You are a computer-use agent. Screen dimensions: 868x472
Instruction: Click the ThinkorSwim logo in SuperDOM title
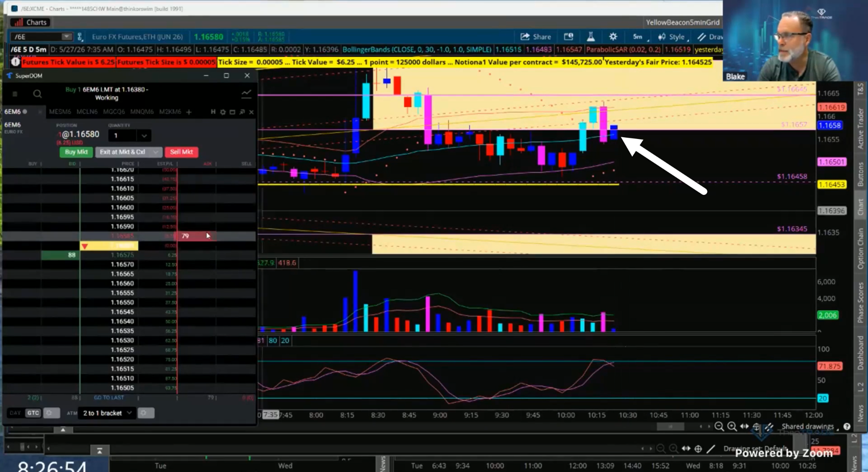(x=10, y=76)
